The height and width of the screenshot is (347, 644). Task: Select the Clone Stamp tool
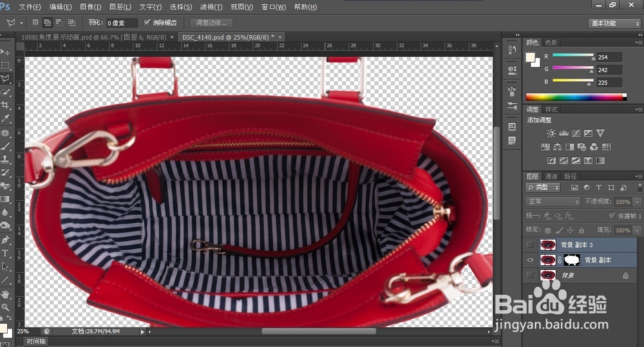(x=5, y=159)
